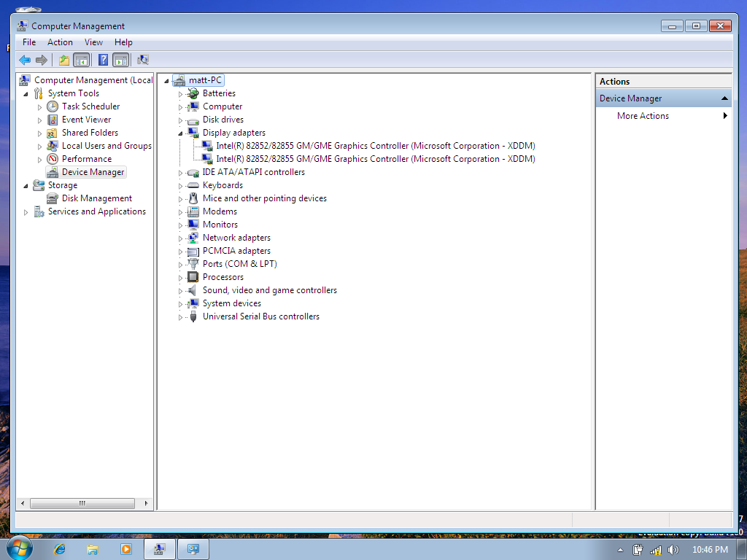Expand the Computer device category
747x560 pixels.
(x=181, y=107)
